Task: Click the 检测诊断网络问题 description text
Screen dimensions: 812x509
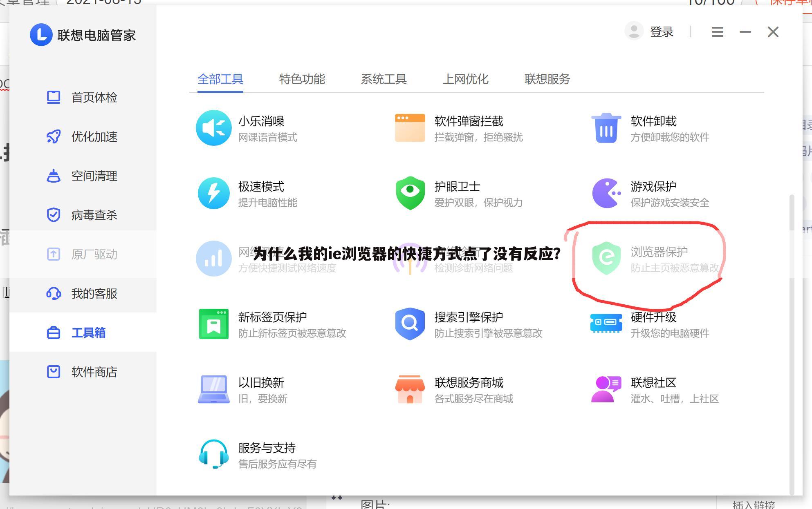Action: tap(474, 268)
